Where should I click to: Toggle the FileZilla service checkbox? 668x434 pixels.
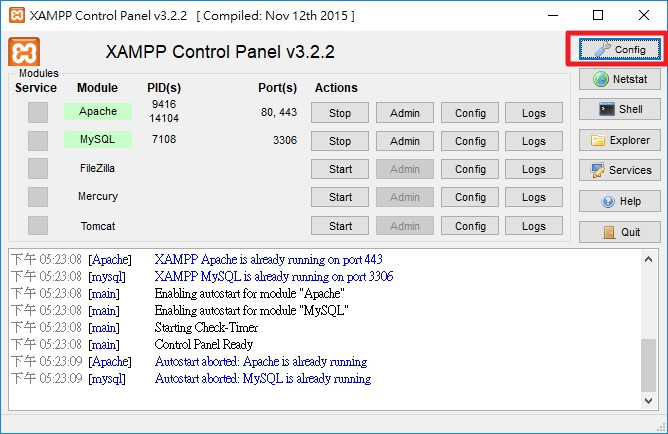click(x=38, y=169)
